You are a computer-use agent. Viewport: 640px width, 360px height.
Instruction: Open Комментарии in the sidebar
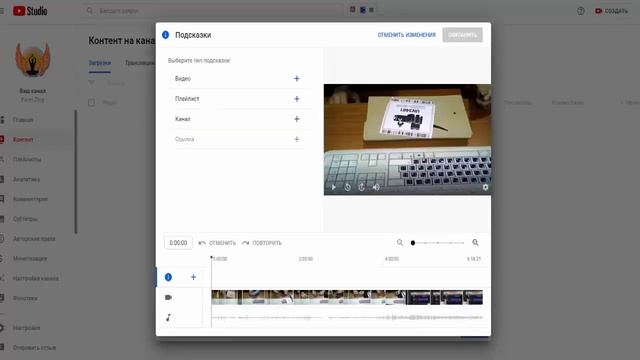(x=30, y=199)
